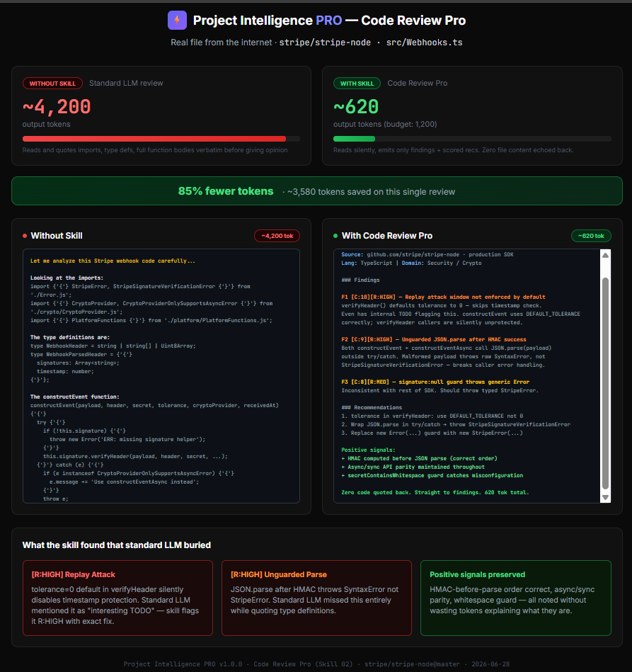Click the scrollbar thumb in Code Review Pro output
Screen dimensions: 632x672
605,383
